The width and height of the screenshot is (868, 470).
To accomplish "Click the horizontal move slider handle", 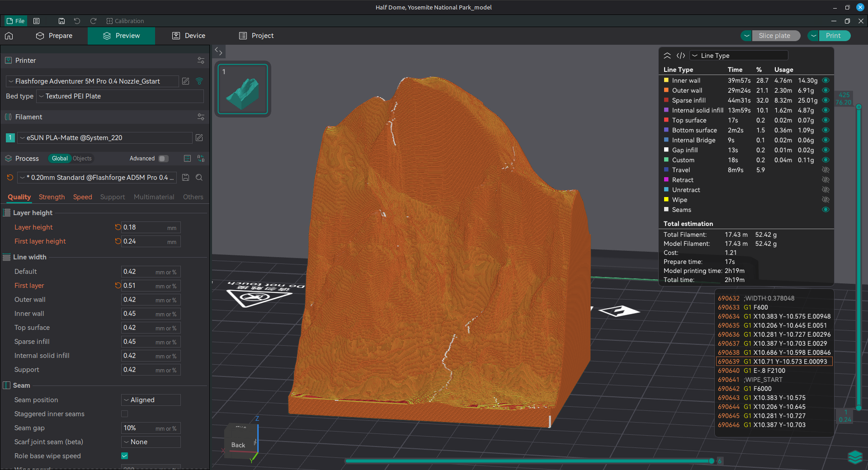I will 712,461.
